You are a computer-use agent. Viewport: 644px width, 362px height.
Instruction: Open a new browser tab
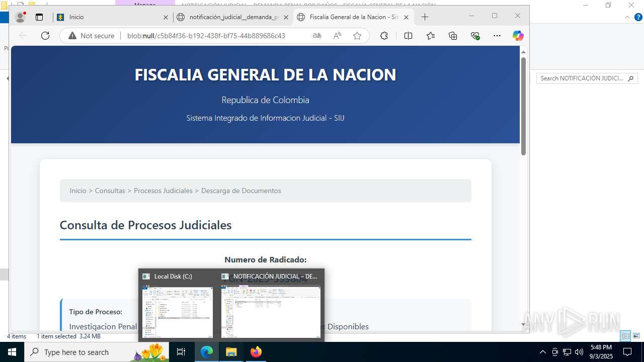pyautogui.click(x=425, y=17)
